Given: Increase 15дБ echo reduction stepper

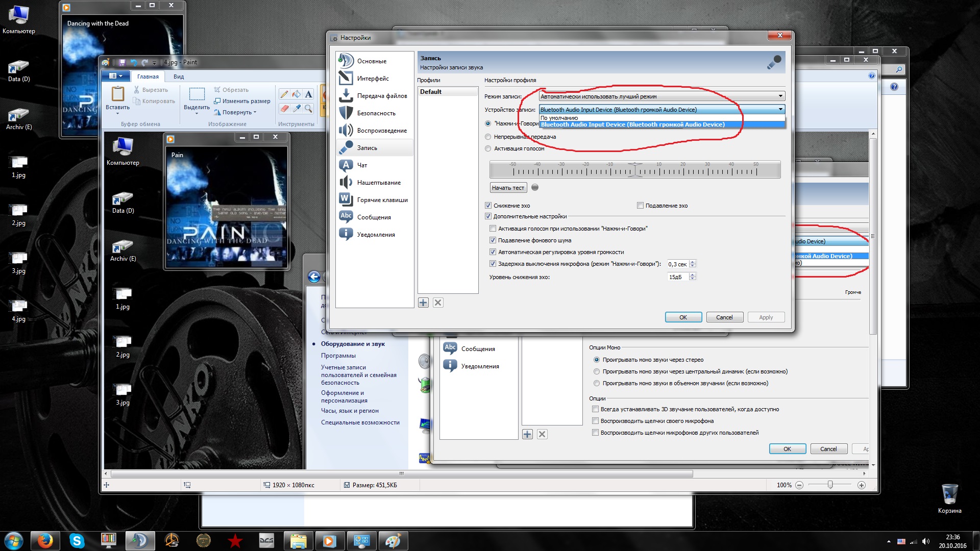Looking at the screenshot, I should [693, 274].
